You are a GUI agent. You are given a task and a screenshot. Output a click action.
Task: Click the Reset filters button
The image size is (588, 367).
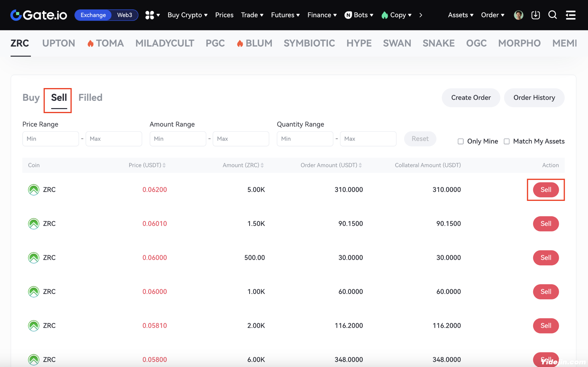point(420,139)
